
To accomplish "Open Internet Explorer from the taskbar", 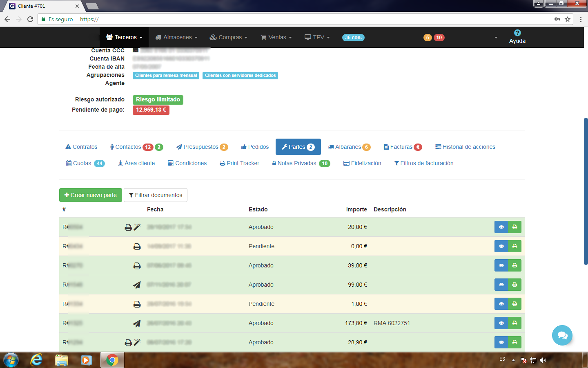I will [37, 360].
